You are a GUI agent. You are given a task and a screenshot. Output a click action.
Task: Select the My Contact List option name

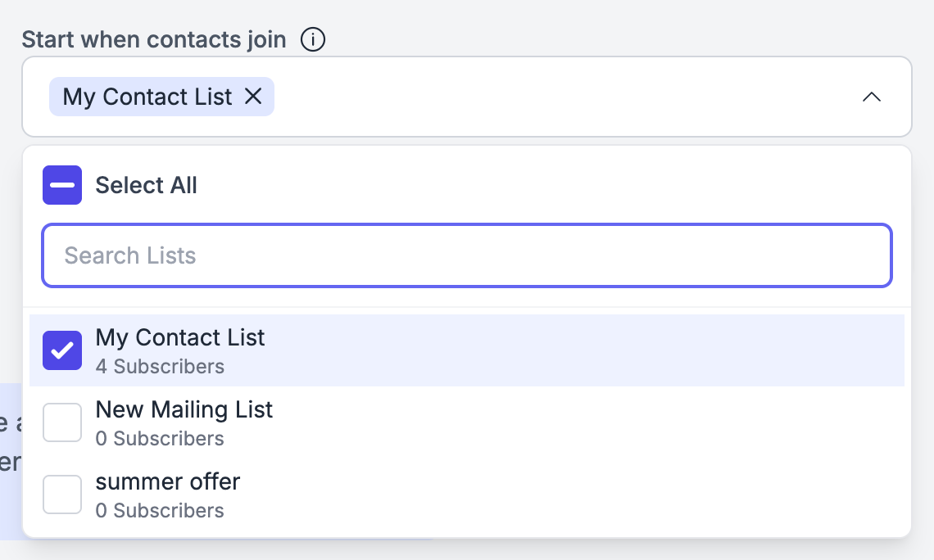click(180, 337)
